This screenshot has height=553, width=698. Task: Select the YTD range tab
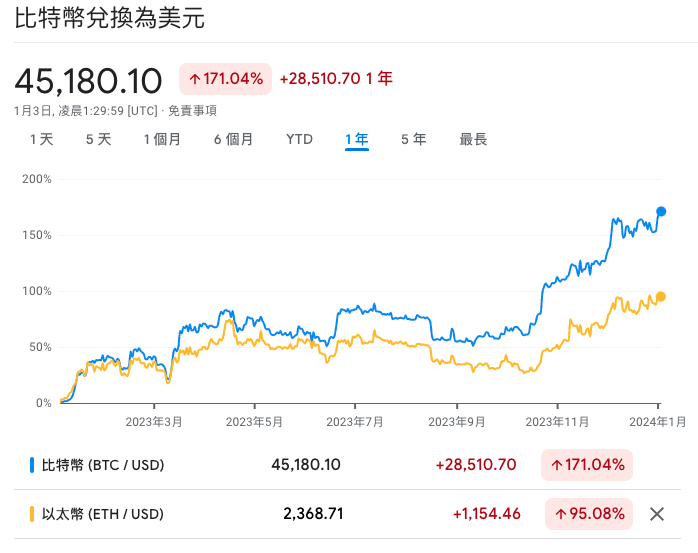point(299,139)
